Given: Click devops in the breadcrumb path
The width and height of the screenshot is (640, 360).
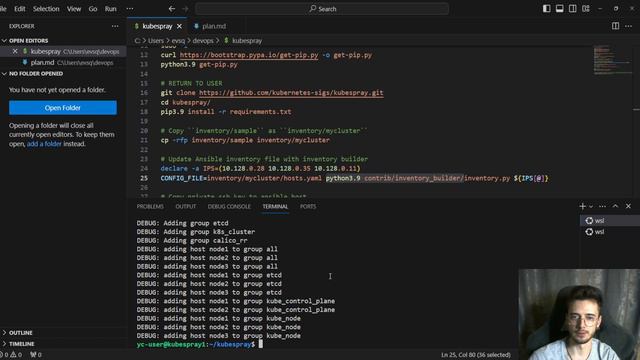Looking at the screenshot, I should 203,40.
